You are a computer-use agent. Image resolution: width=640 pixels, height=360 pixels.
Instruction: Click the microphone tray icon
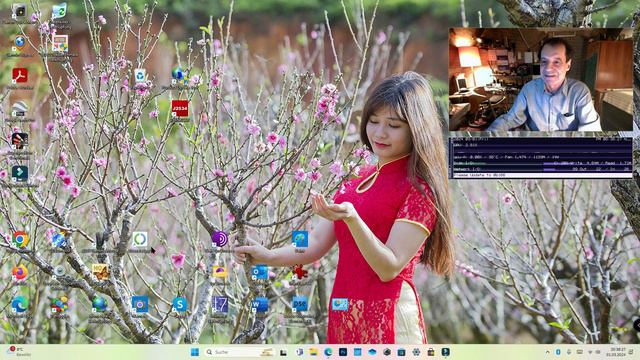(x=569, y=352)
